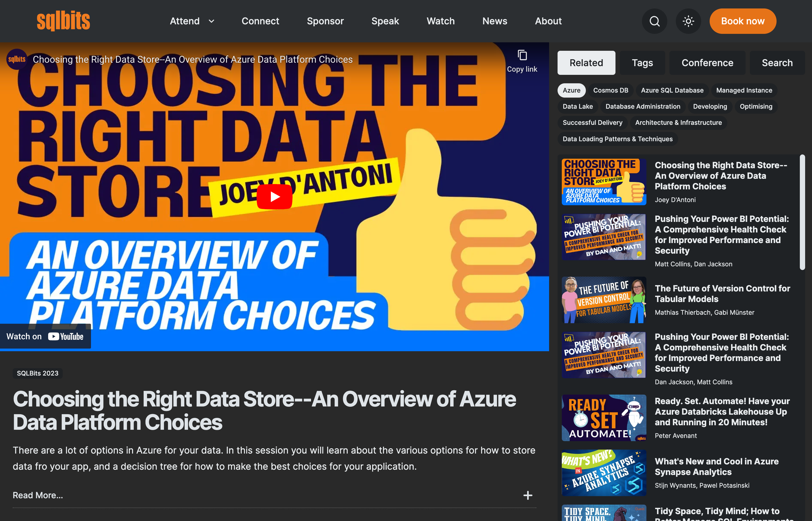Select the Related tab
This screenshot has width=812, height=521.
click(586, 62)
